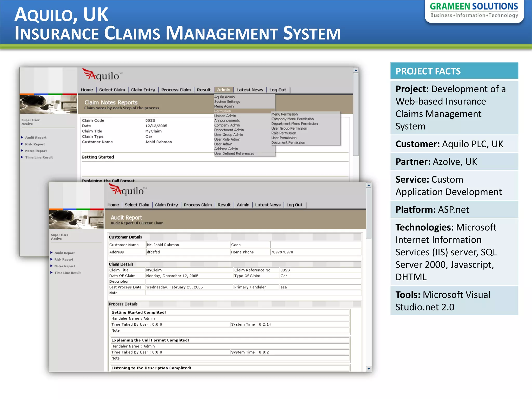Open Result in the Audit Report window
The image size is (532, 399).
point(224,205)
